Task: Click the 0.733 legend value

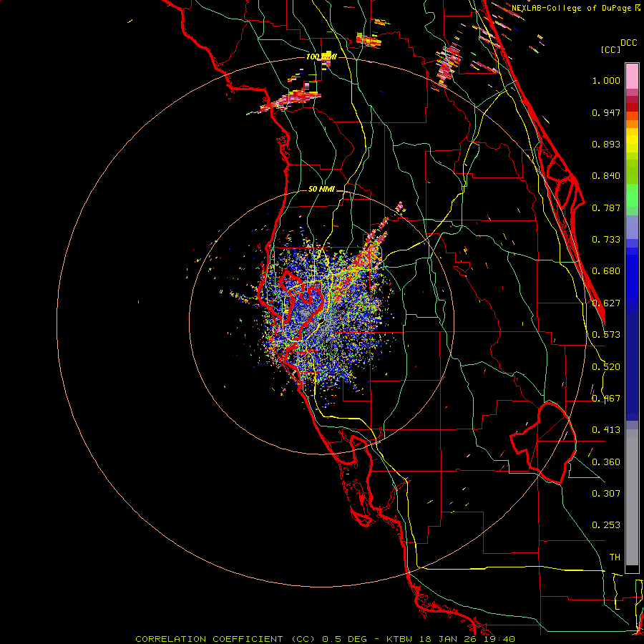Action: (606, 240)
